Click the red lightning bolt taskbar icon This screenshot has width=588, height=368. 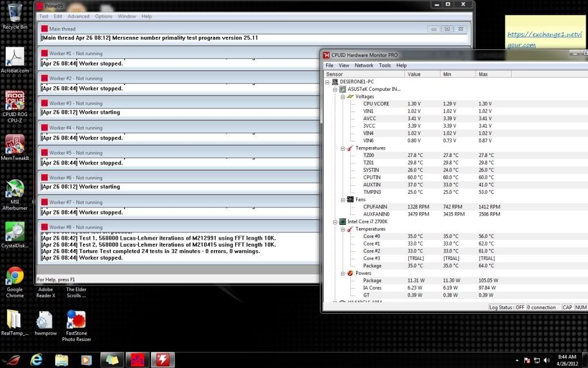click(163, 360)
